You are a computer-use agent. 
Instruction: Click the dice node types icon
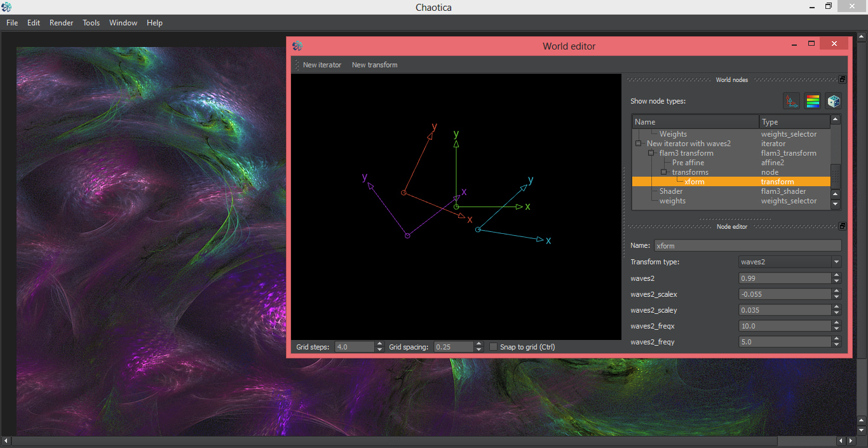click(833, 101)
